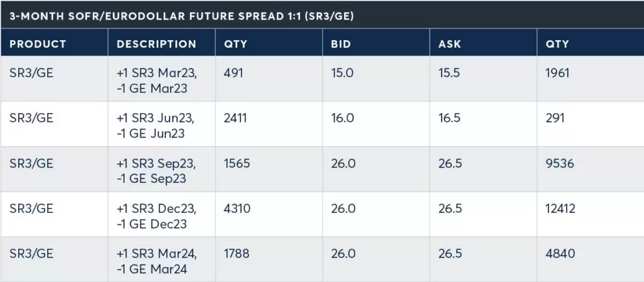Select the Mar24 spread description cell
Image resolution: width=644 pixels, height=282 pixels.
coord(157,260)
